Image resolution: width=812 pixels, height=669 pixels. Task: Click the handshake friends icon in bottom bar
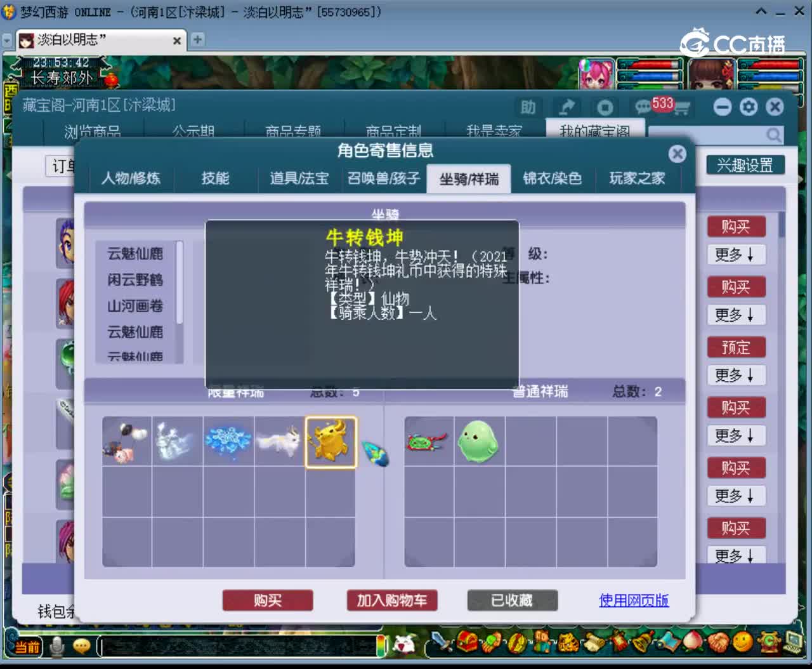(717, 642)
